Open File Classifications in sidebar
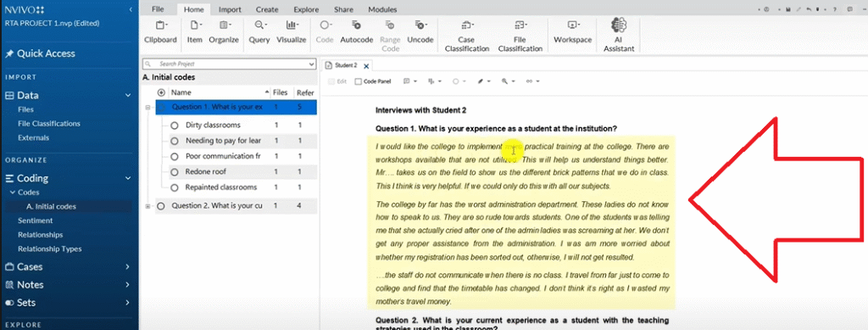This screenshot has height=330, width=868. (48, 124)
